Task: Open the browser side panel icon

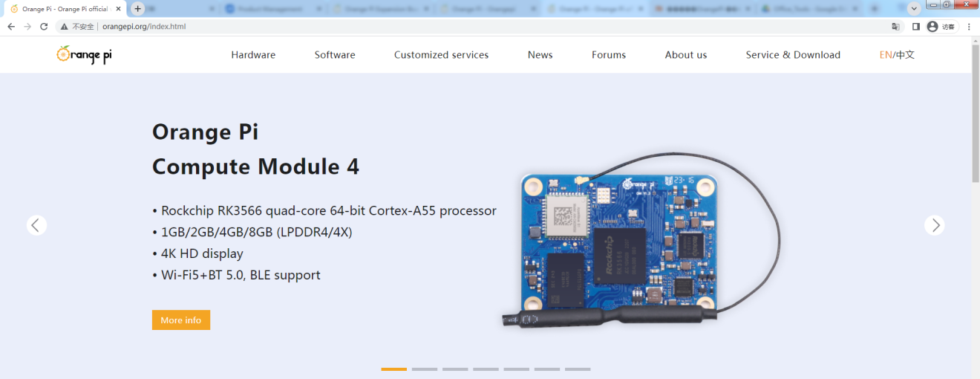Action: click(x=916, y=27)
